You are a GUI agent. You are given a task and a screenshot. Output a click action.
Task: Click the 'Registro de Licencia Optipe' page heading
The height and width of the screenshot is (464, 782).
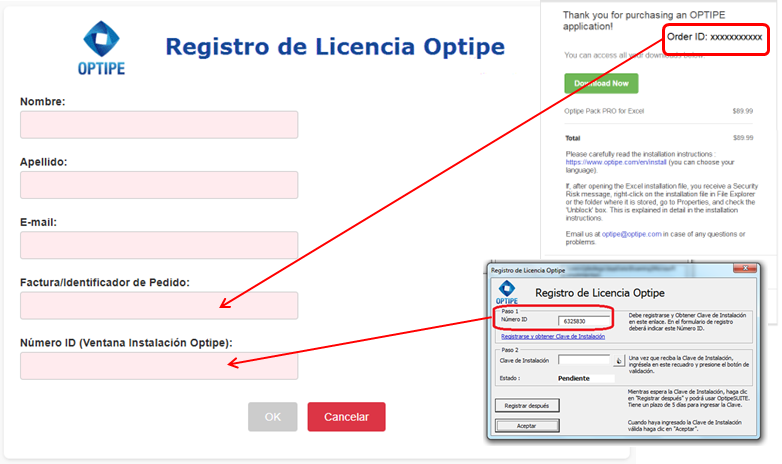334,47
